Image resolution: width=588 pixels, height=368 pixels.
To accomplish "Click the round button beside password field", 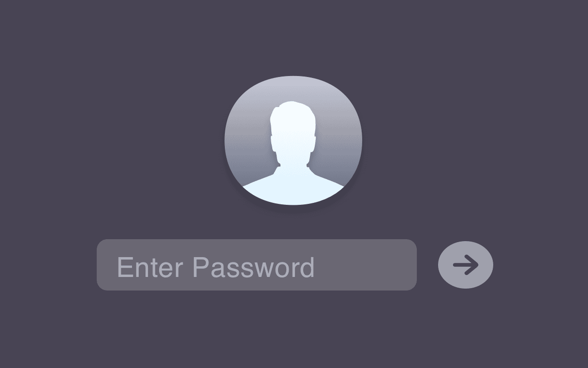I will click(x=465, y=265).
